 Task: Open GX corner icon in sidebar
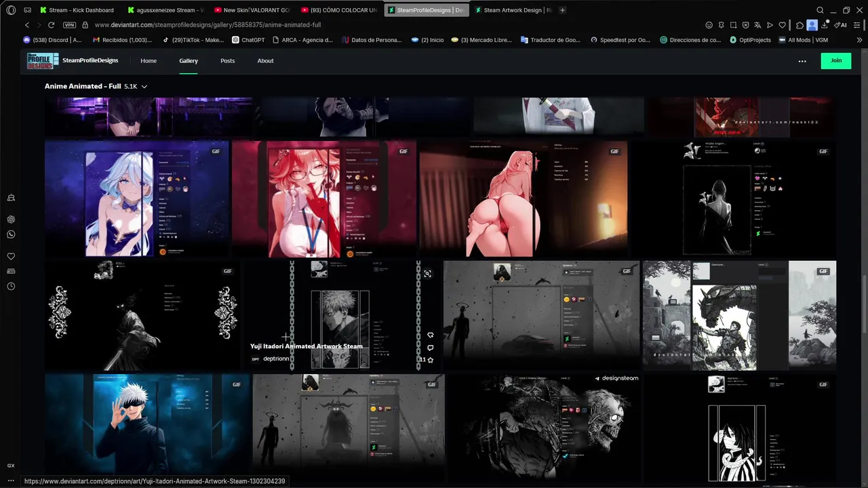click(x=11, y=466)
